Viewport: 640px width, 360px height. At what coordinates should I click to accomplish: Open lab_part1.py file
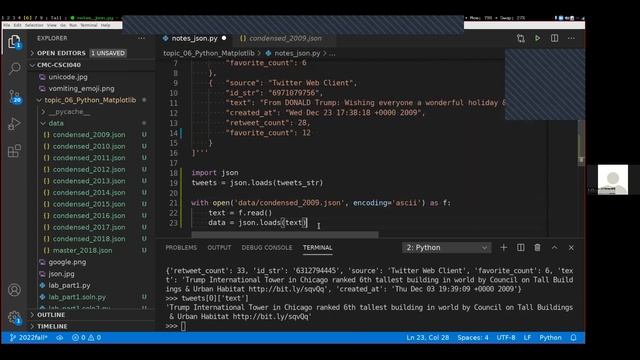pyautogui.click(x=69, y=285)
